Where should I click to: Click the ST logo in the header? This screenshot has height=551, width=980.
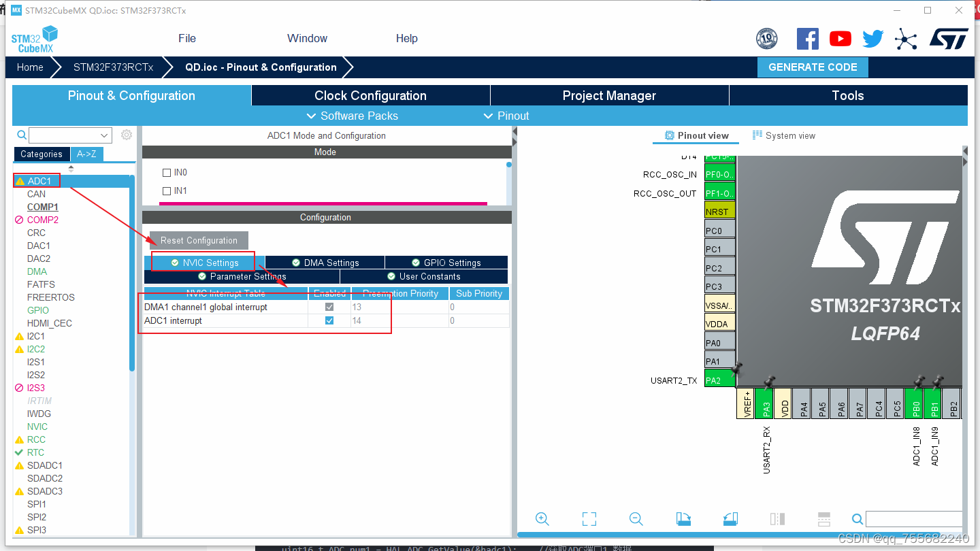949,39
